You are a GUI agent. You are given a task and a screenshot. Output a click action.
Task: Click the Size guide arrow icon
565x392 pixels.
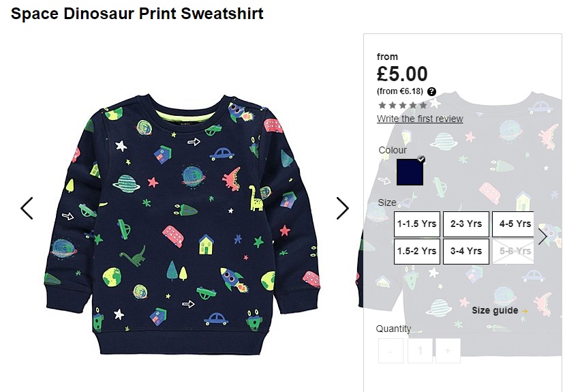(x=525, y=311)
